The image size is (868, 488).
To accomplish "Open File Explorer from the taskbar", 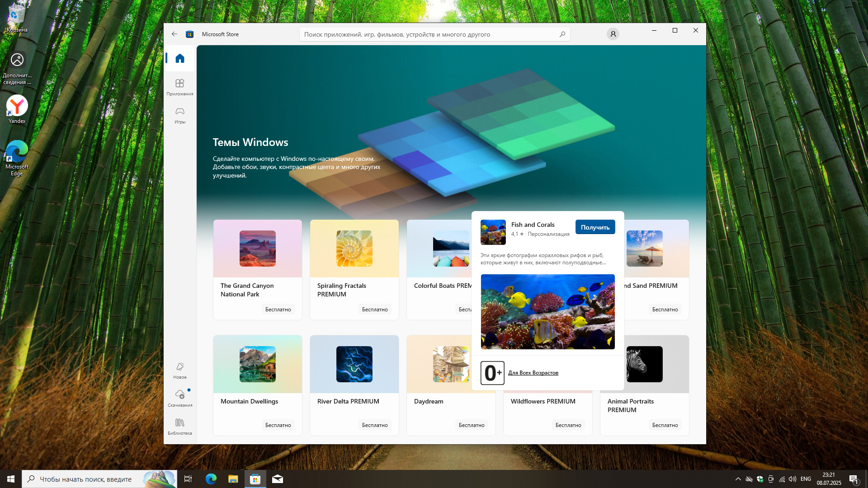I will click(x=233, y=479).
